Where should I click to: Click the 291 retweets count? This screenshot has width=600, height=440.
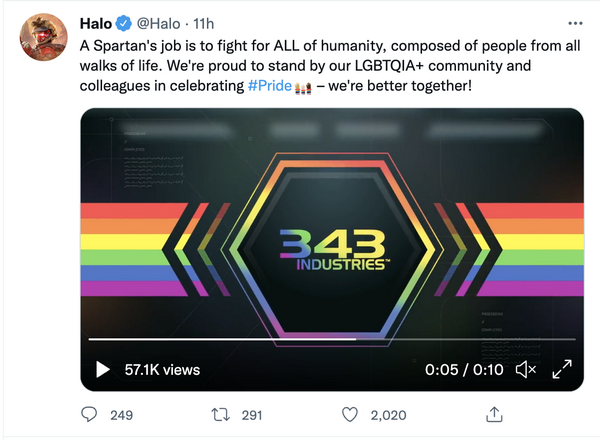pos(251,414)
